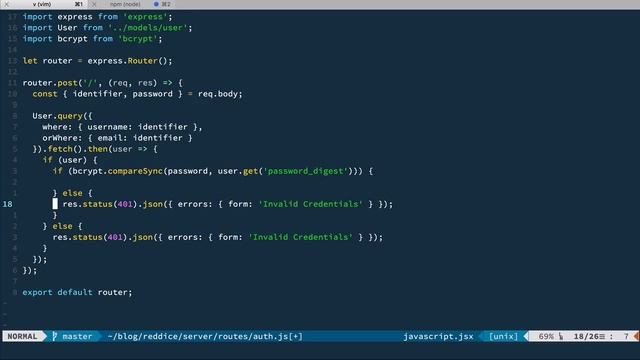The width and height of the screenshot is (640, 360).
Task: Close the 'v (vim)' tab with its X
Action: pos(7,4)
